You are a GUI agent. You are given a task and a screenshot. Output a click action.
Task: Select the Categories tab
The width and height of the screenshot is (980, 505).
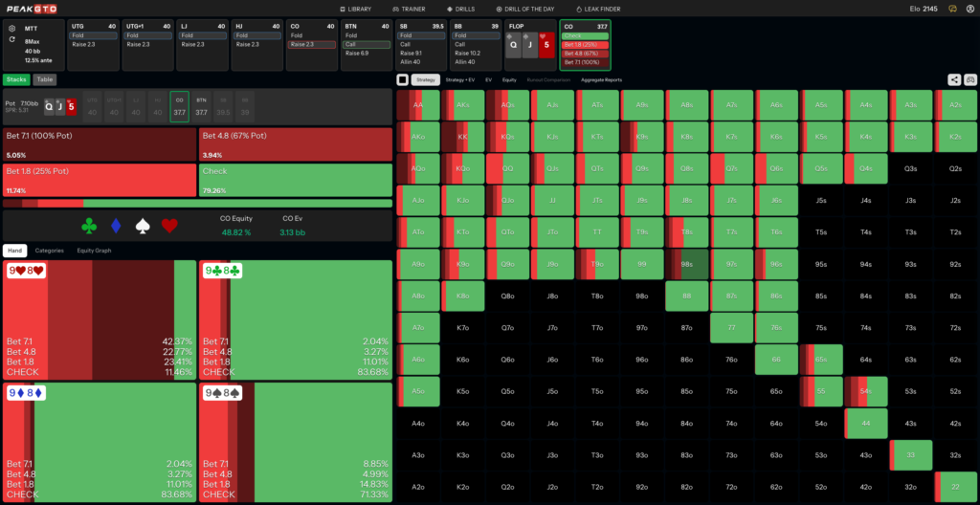pyautogui.click(x=50, y=250)
